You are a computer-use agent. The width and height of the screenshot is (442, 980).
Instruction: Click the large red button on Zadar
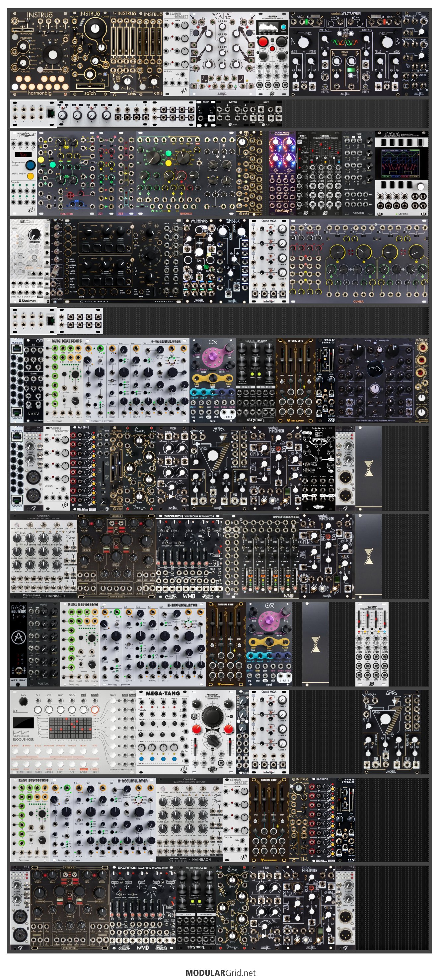(x=263, y=41)
